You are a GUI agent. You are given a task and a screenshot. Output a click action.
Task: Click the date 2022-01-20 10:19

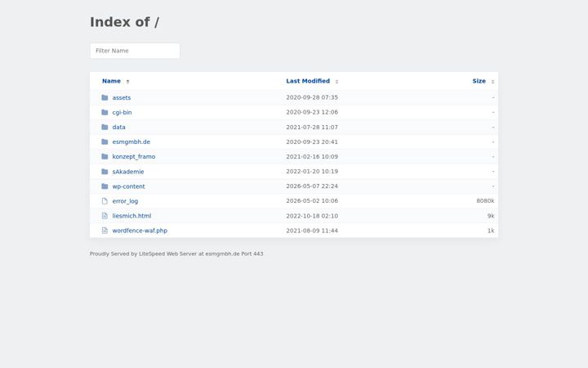(x=312, y=171)
